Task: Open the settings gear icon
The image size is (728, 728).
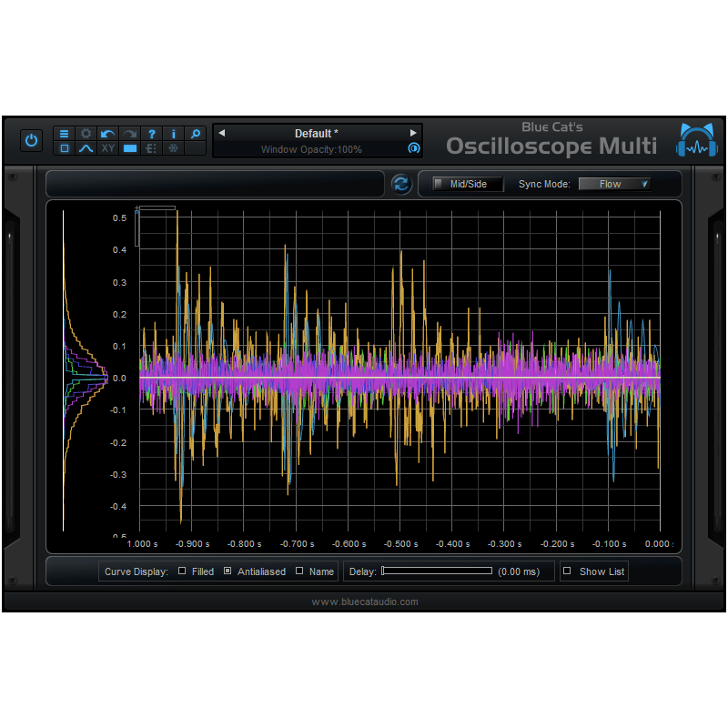Action: pos(86,134)
